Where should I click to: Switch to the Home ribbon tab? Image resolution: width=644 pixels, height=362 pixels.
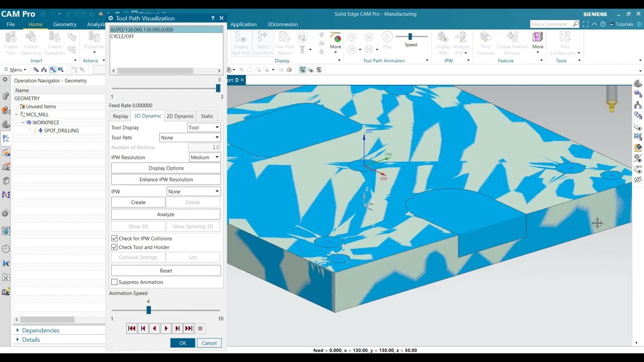point(36,24)
